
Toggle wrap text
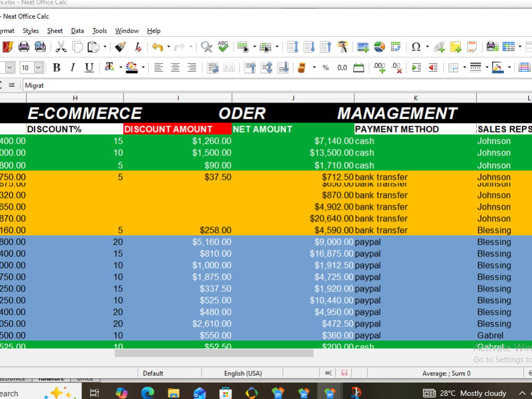[x=213, y=68]
